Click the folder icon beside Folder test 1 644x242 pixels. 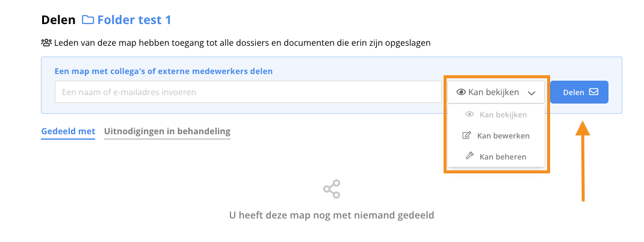(x=87, y=20)
